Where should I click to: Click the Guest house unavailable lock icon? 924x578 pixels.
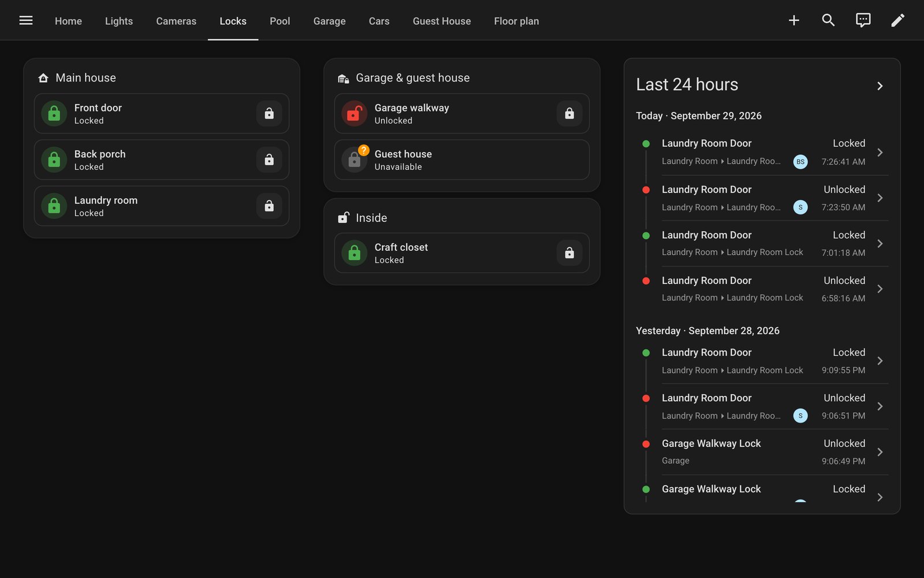point(355,160)
